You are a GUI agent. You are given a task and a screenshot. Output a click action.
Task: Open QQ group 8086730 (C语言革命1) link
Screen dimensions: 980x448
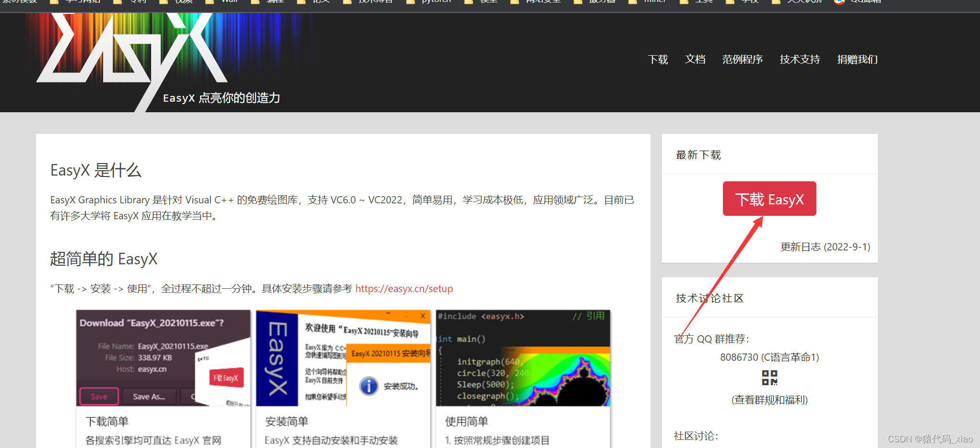pyautogui.click(x=769, y=357)
